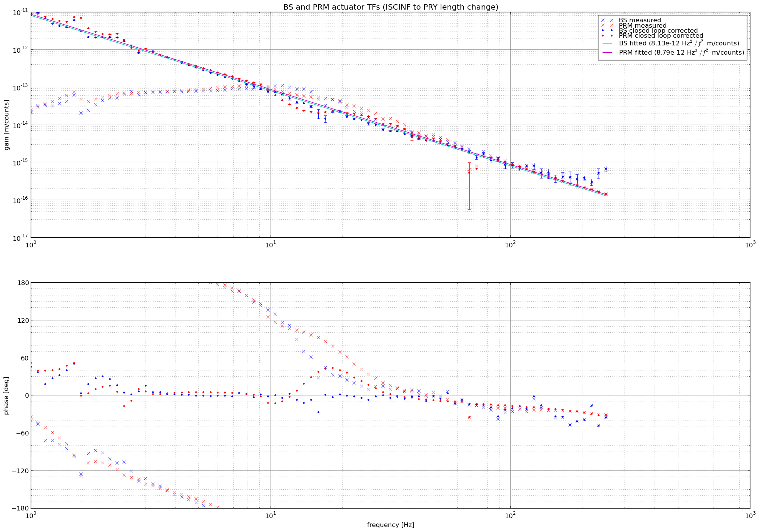Click the '−180' phase axis tick label
760x532 pixels.
pyautogui.click(x=20, y=508)
